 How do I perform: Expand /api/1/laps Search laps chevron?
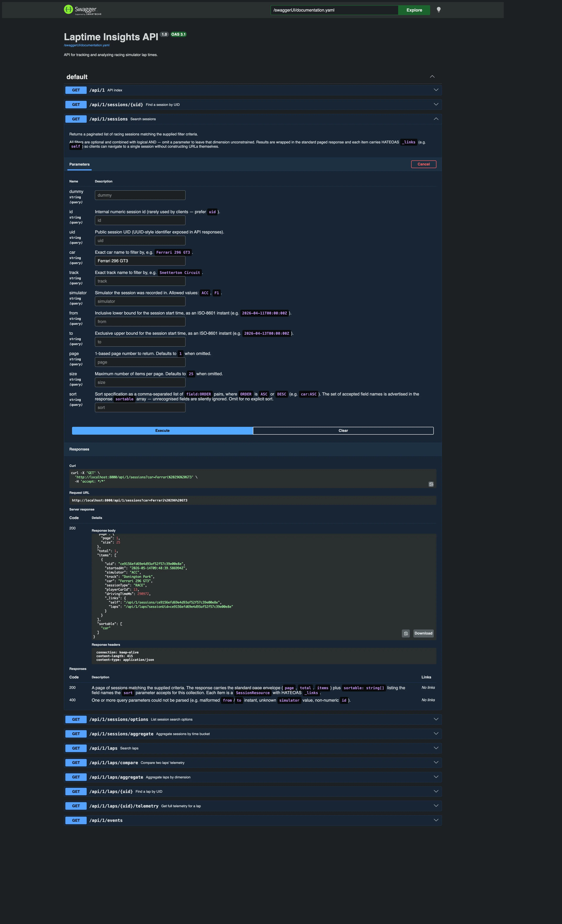(436, 748)
